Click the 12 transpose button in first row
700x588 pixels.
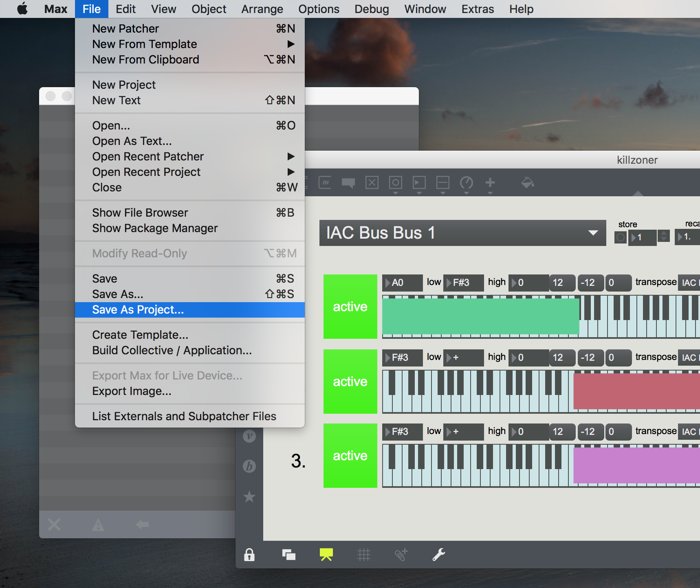(x=561, y=283)
